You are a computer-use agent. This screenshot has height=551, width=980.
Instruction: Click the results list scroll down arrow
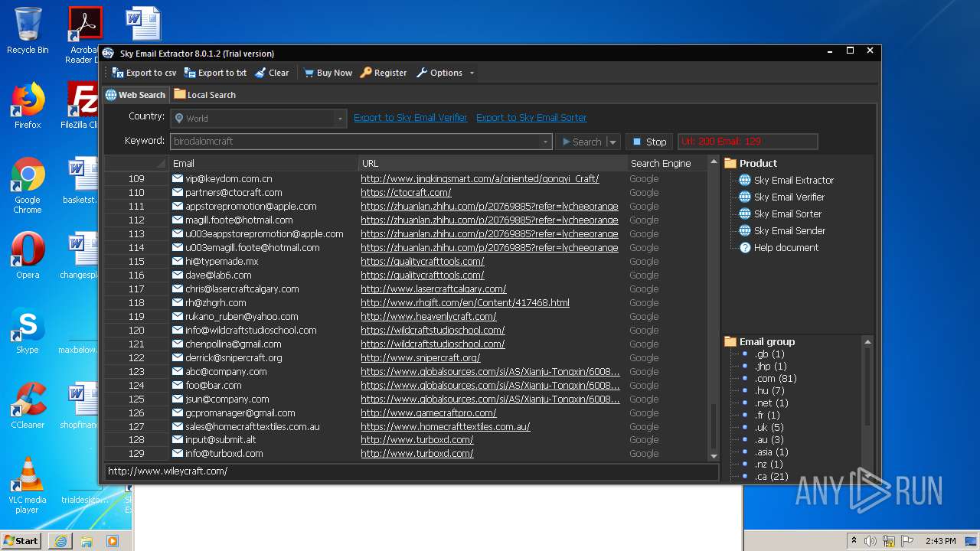pyautogui.click(x=714, y=456)
